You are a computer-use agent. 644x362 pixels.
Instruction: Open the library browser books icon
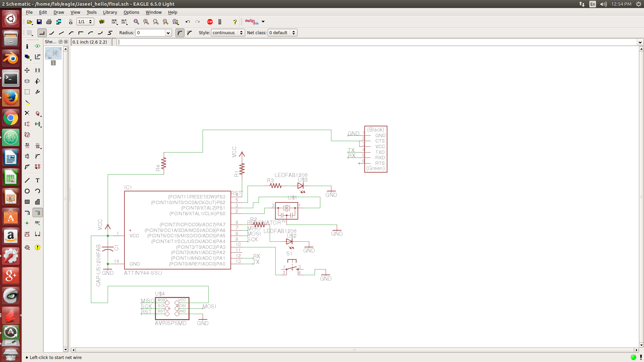click(x=102, y=22)
